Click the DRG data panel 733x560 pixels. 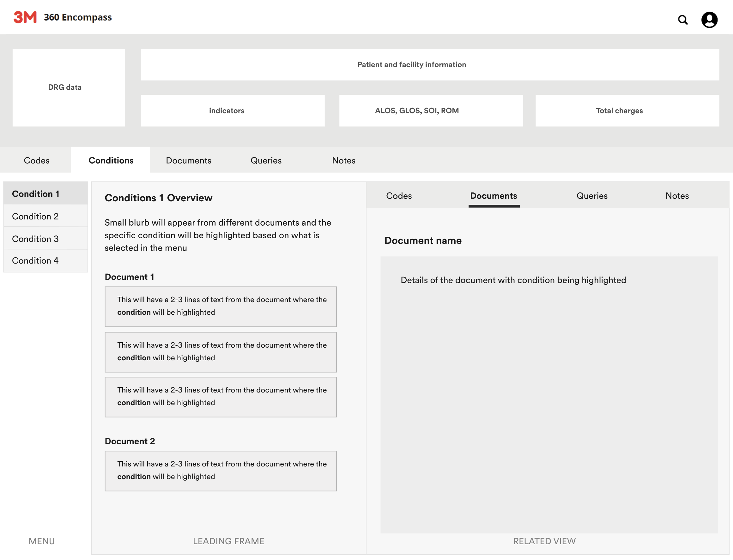click(69, 87)
